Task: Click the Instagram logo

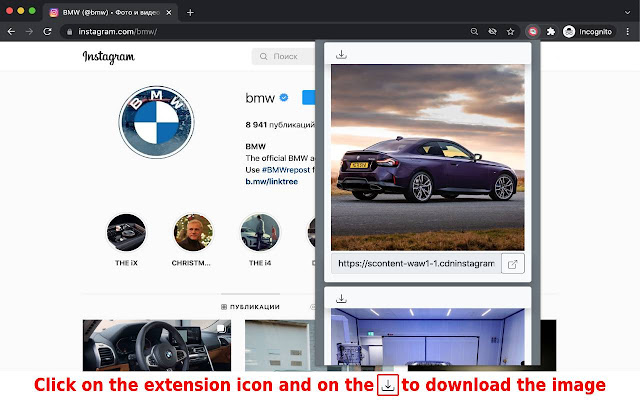Action: [108, 57]
